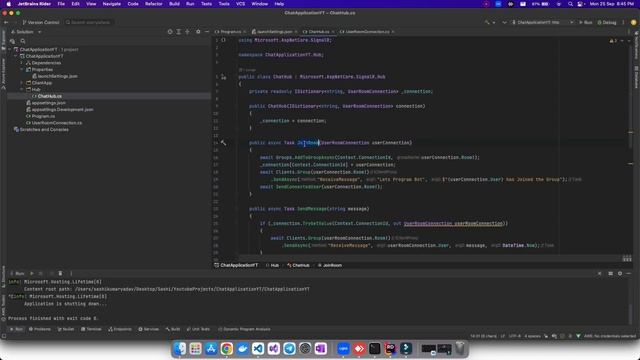Open the Endpoints tool window tab
Screen dimensions: 640x360
(120, 329)
